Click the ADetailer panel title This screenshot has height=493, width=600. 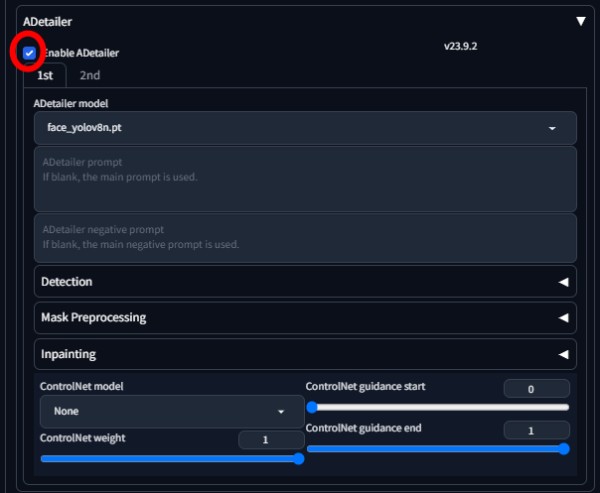(x=47, y=22)
